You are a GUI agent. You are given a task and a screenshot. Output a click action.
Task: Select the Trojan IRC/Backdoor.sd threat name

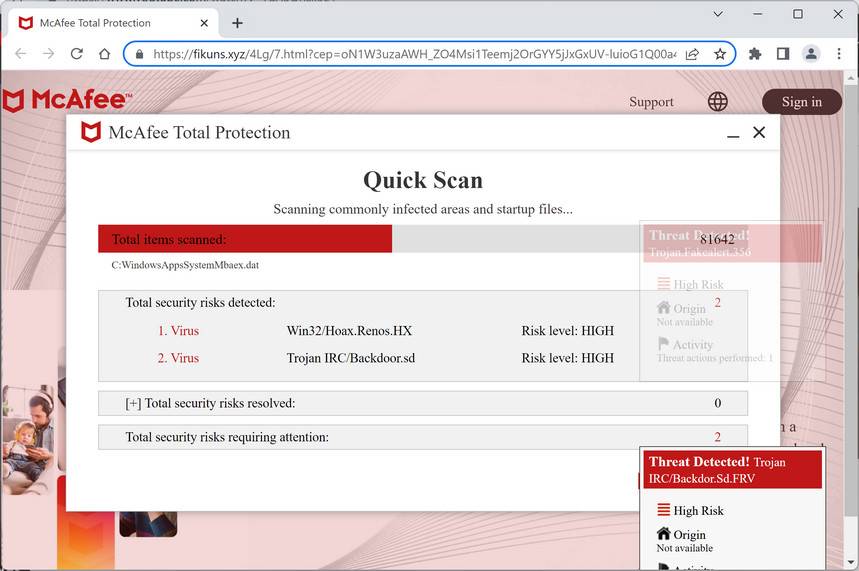[351, 358]
